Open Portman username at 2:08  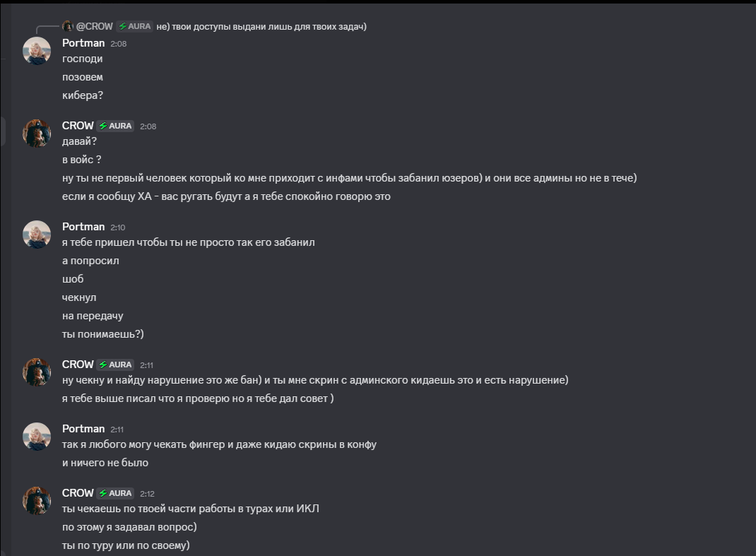pos(83,43)
